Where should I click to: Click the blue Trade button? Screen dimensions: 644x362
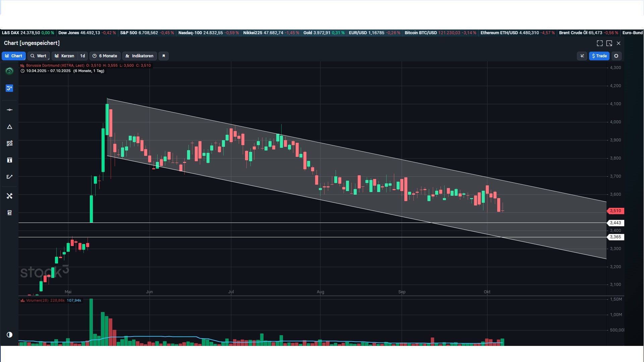tap(599, 56)
